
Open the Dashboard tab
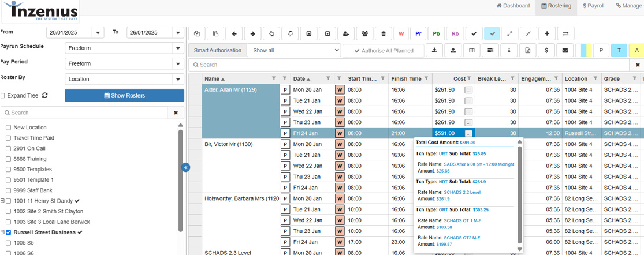(513, 6)
